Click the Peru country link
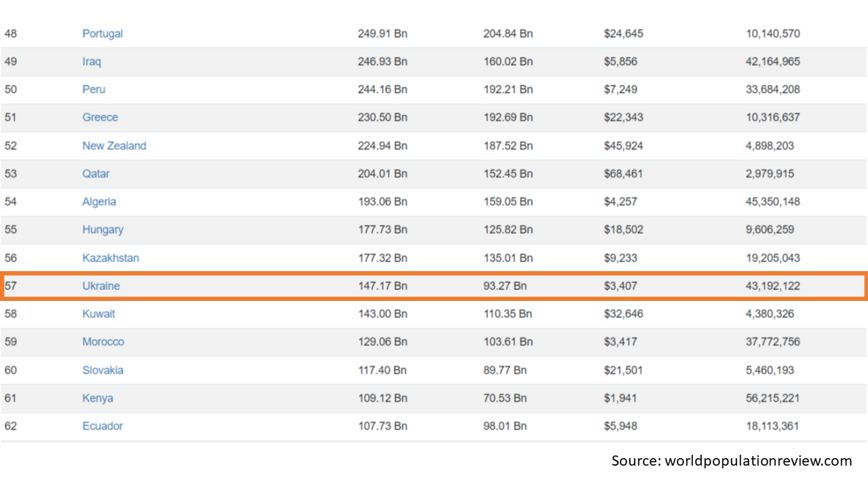868x488 pixels. pyautogui.click(x=94, y=89)
